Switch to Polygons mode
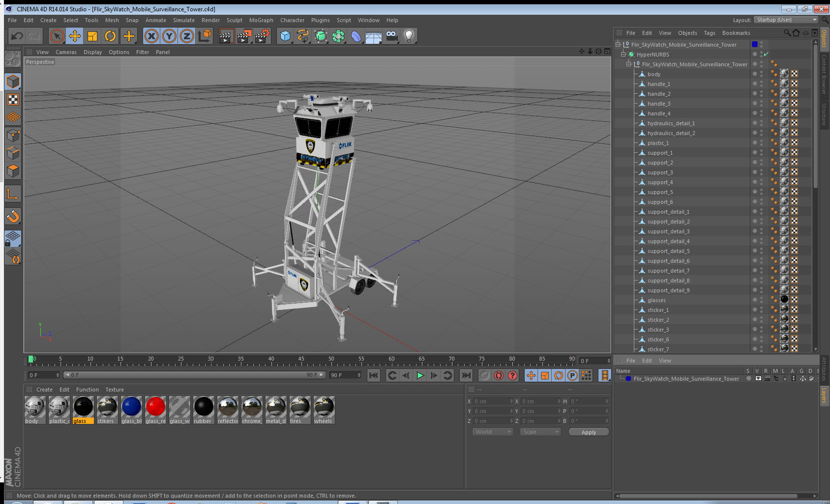 (x=13, y=170)
